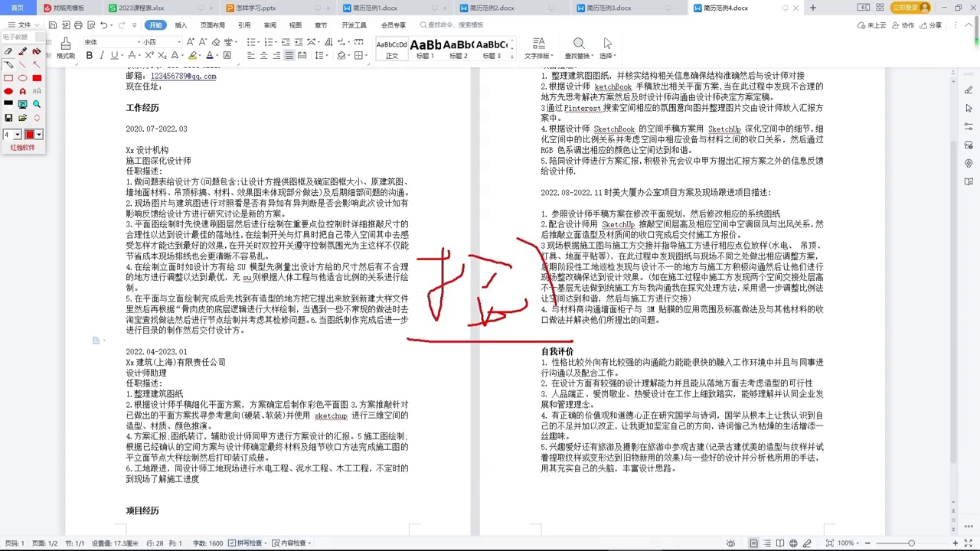Open the font name dropdown (宋体)
This screenshot has width=980, height=551.
[x=139, y=42]
